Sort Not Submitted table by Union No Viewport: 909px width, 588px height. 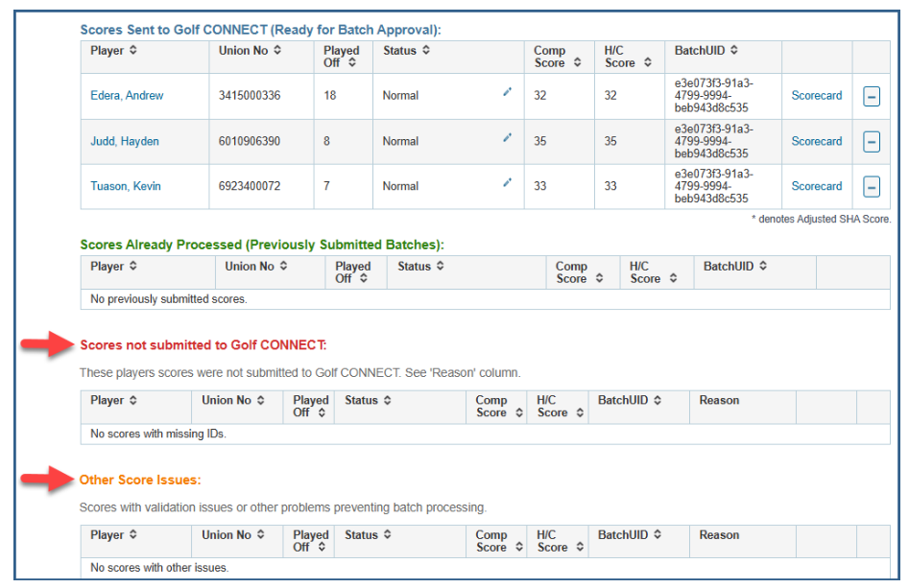click(261, 400)
